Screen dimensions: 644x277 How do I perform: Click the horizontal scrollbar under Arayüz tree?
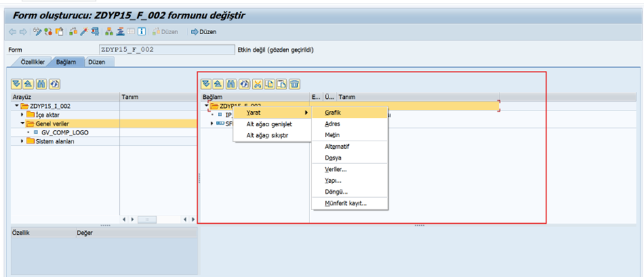click(147, 220)
